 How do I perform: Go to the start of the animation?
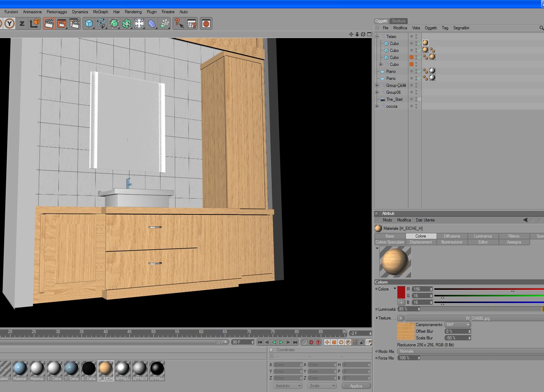click(260, 342)
